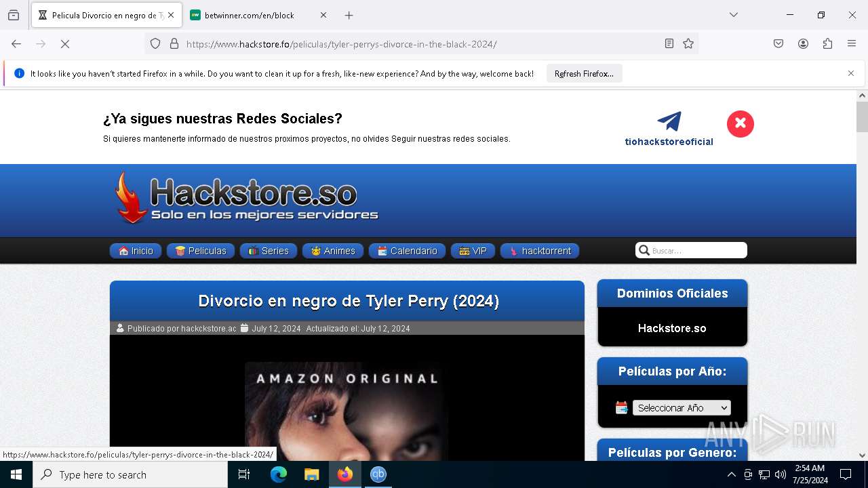
Task: Click Divorcio en negro de Tyler Perry title
Action: [349, 301]
